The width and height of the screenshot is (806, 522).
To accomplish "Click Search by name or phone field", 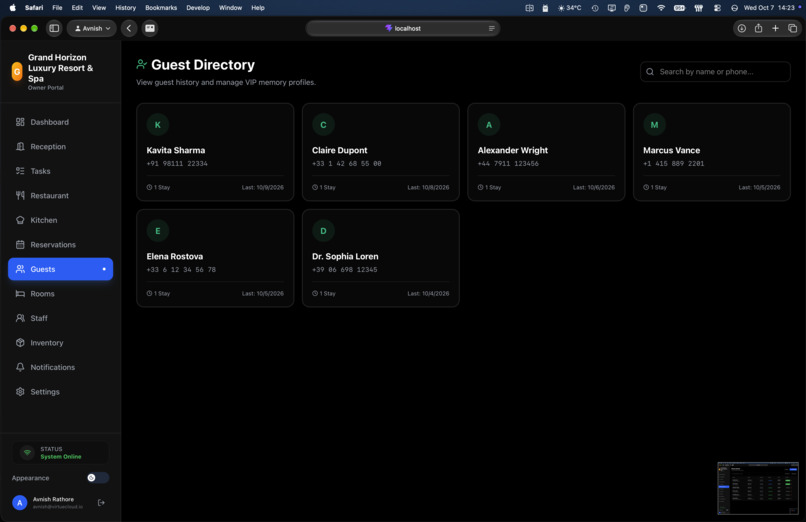I will pos(715,71).
